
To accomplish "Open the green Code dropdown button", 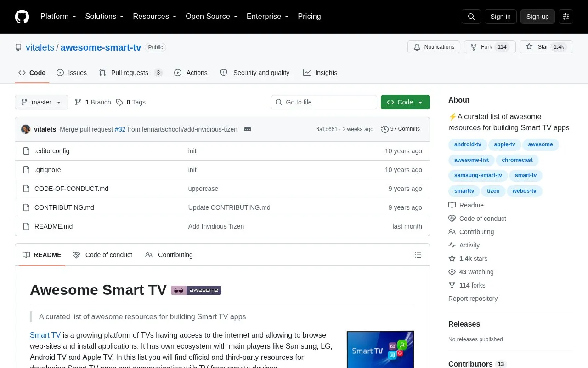I will pyautogui.click(x=405, y=102).
